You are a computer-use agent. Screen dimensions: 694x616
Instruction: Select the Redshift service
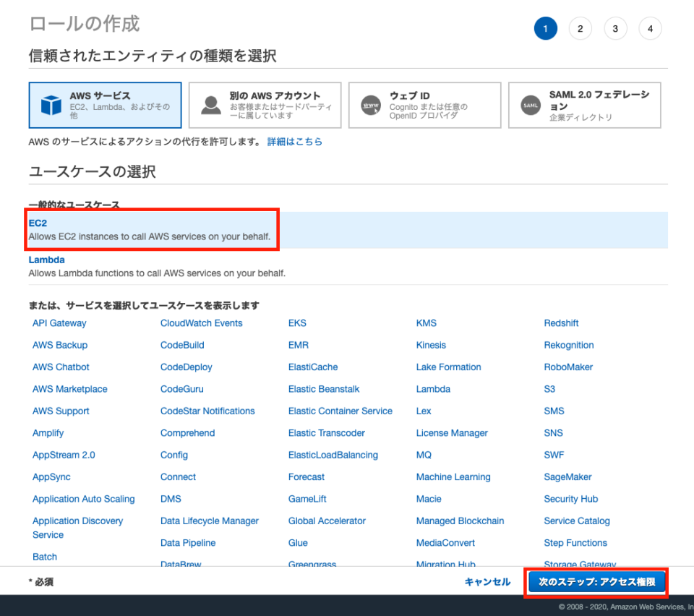click(561, 323)
